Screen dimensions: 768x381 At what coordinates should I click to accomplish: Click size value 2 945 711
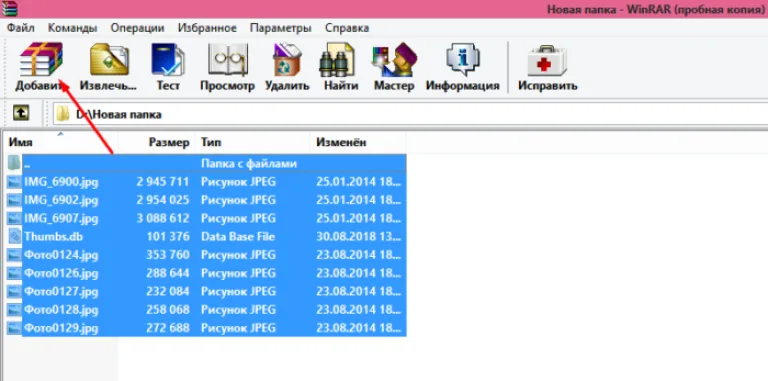coord(163,182)
